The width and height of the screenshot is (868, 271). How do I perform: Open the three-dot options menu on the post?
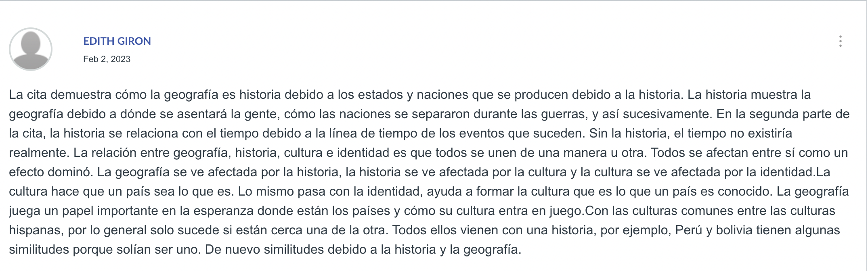(x=841, y=41)
